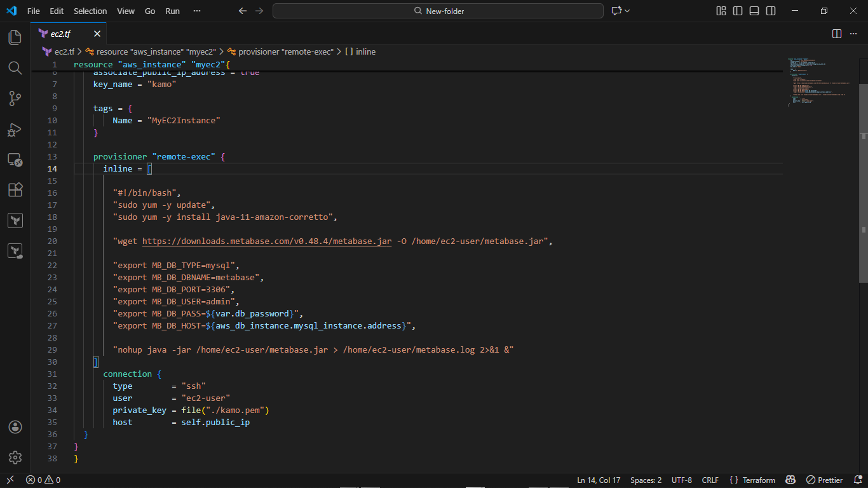868x488 pixels.
Task: Open the Source Control view
Action: (15, 98)
